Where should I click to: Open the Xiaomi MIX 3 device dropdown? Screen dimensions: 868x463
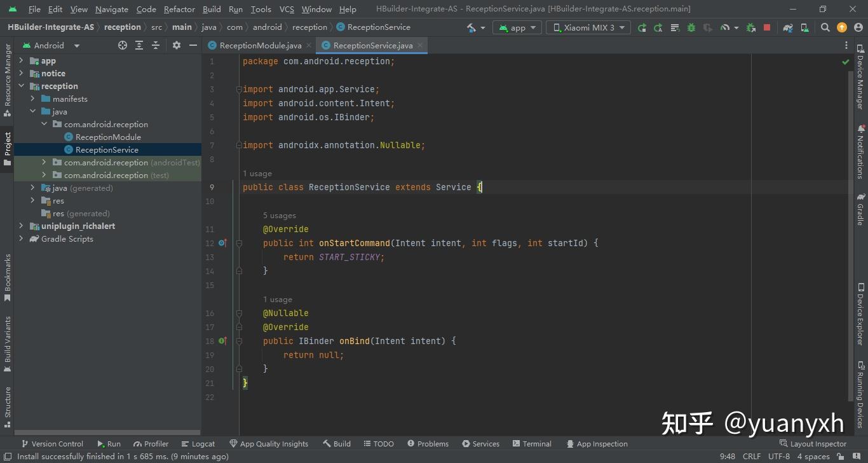coord(588,27)
